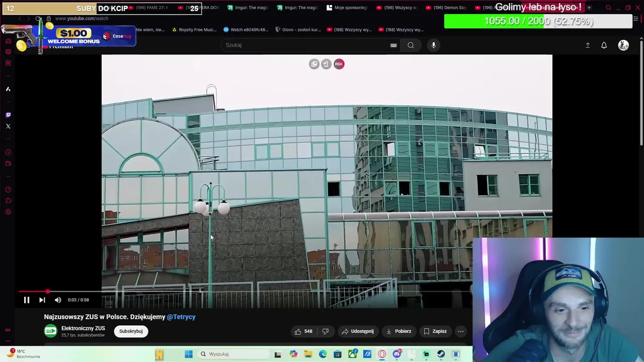The height and width of the screenshot is (362, 644).
Task: Open extensions icon in the sidebar
Action: [8, 201]
